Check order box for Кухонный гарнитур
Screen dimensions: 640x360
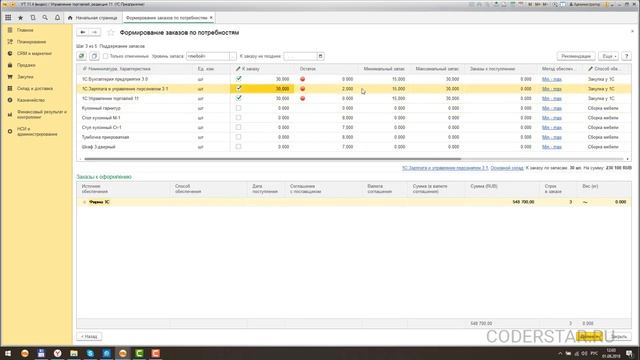coord(239,108)
